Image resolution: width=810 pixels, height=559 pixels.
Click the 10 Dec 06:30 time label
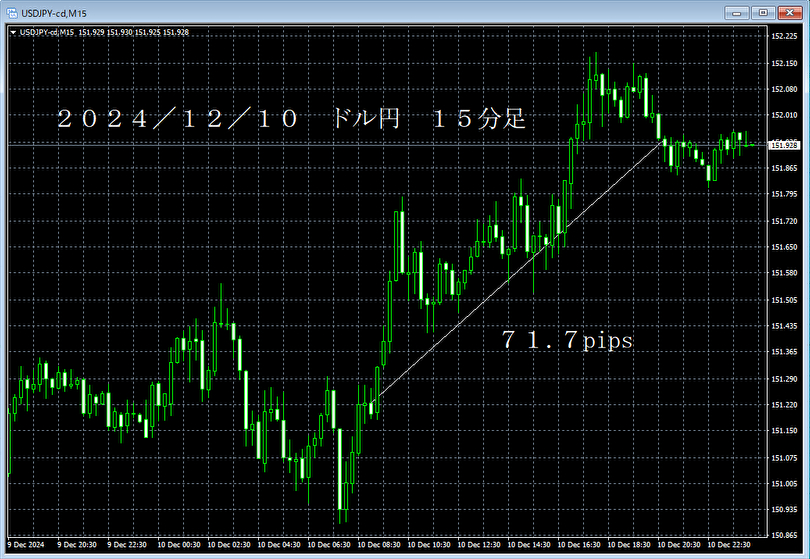(x=329, y=545)
